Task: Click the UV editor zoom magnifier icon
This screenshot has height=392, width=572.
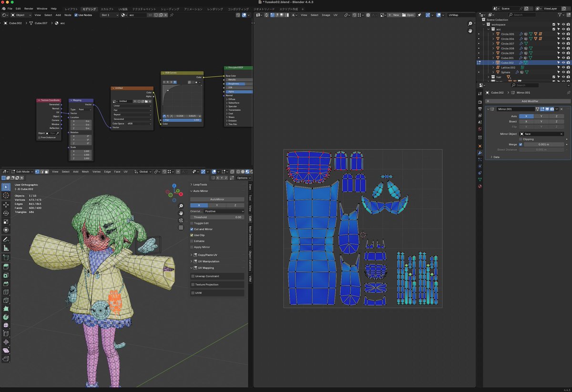Action: 470,24
